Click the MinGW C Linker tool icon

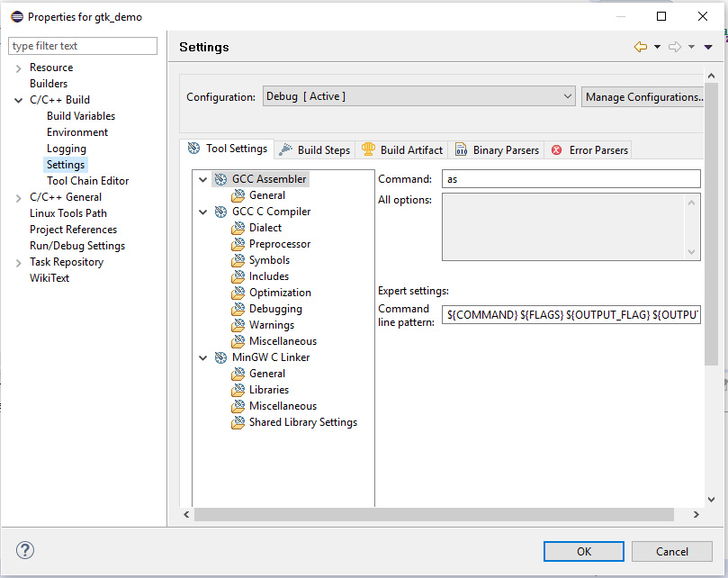(220, 357)
